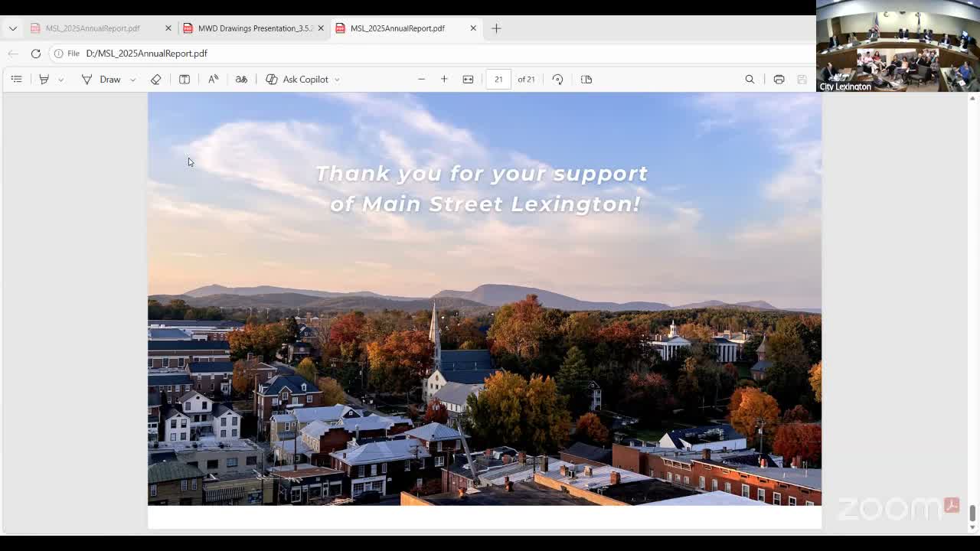
Task: Select the Erase tool
Action: tap(155, 80)
